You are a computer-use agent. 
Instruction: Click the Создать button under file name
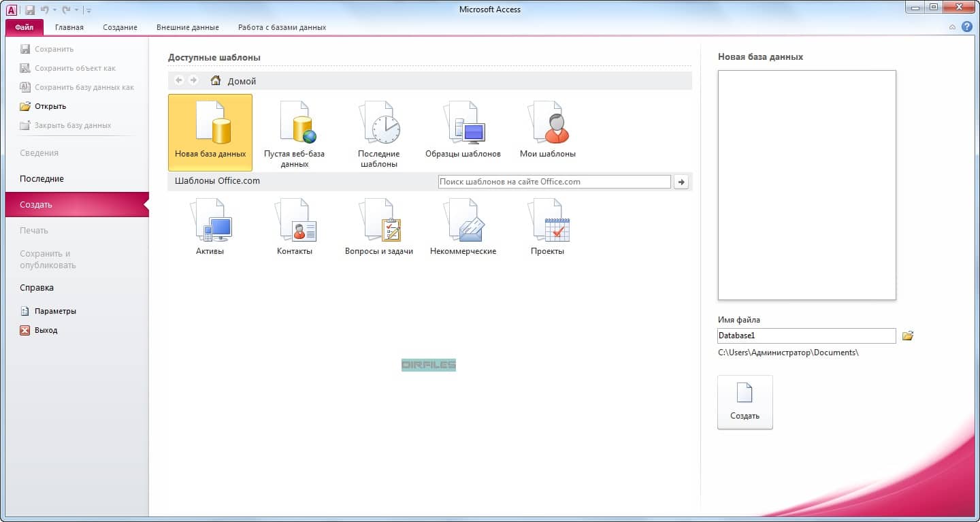pyautogui.click(x=745, y=402)
